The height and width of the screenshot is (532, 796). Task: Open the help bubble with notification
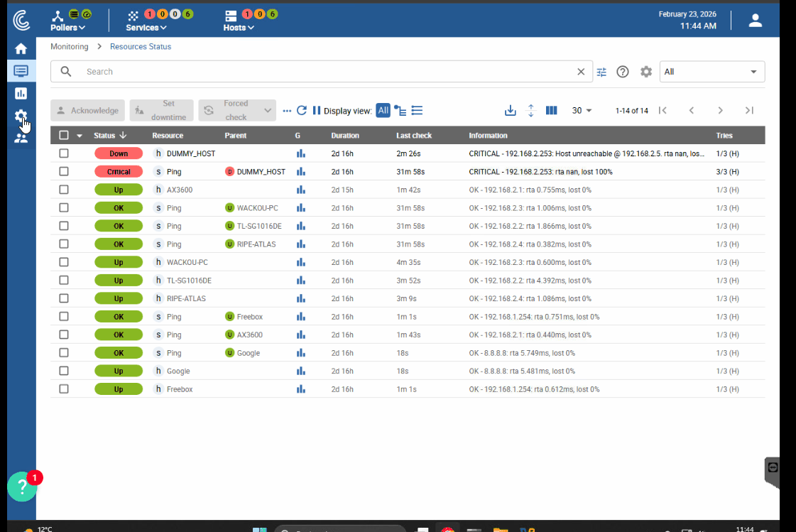tap(22, 487)
